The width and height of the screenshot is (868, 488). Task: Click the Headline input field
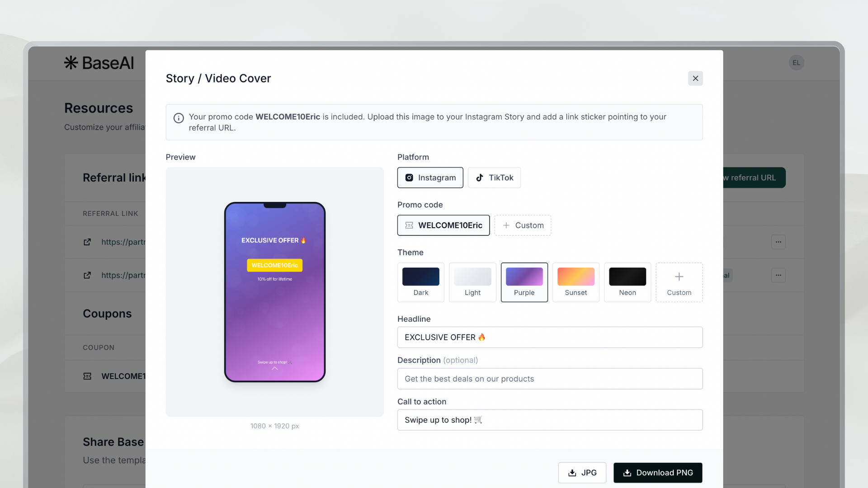click(x=550, y=337)
